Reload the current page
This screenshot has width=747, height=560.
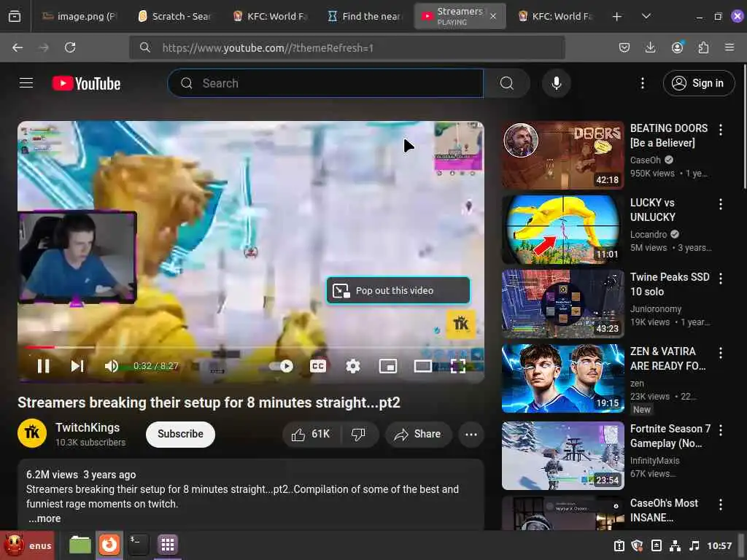70,47
